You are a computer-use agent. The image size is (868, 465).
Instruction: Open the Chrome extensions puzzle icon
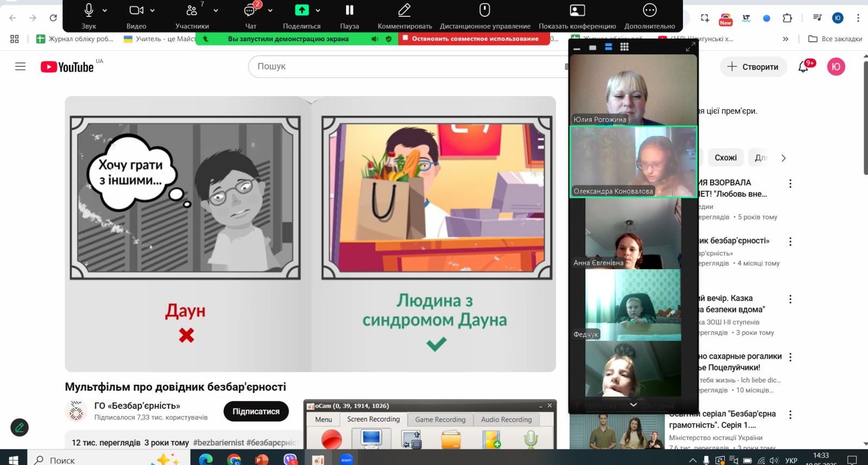pos(787,18)
